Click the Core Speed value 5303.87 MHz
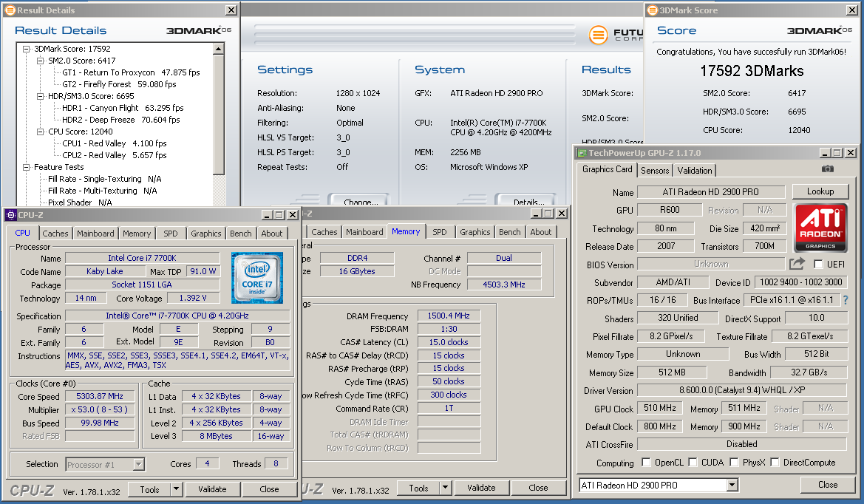 point(100,396)
